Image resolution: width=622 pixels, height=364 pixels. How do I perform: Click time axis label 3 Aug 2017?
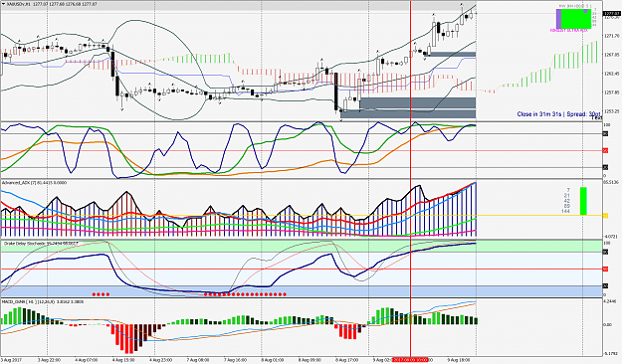(11, 360)
